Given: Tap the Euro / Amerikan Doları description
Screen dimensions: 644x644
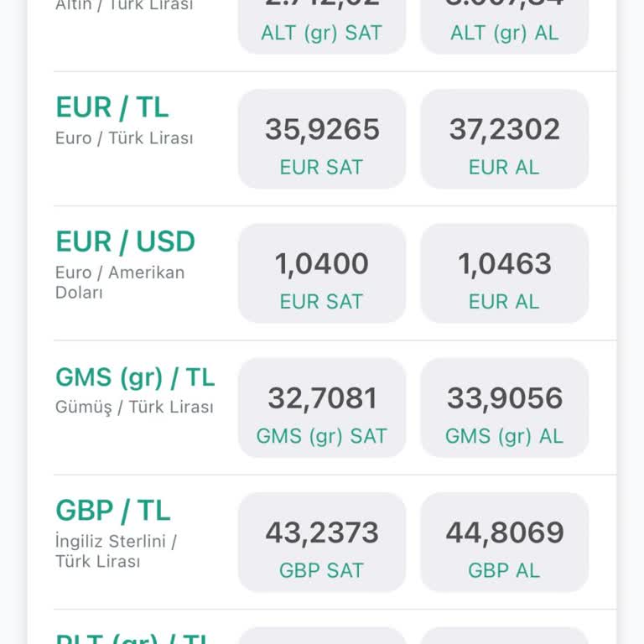Looking at the screenshot, I should (120, 283).
